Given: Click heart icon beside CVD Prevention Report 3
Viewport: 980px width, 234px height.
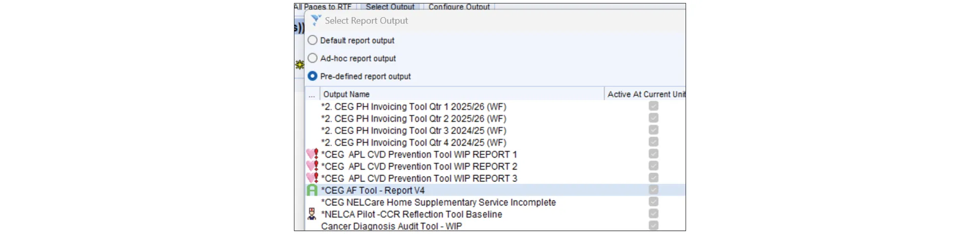Looking at the screenshot, I should pos(312,178).
